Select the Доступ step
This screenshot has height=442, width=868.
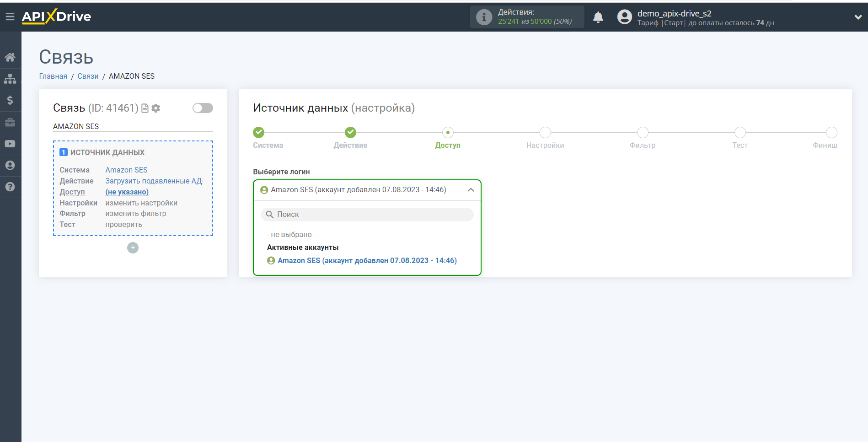point(448,132)
